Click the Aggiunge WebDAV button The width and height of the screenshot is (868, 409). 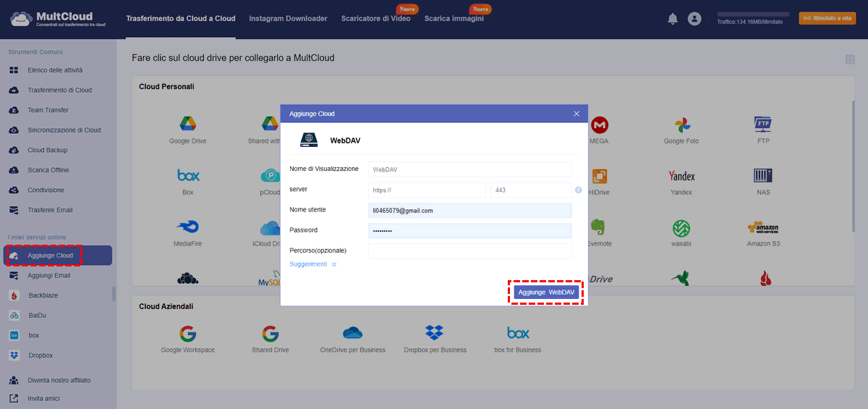546,292
